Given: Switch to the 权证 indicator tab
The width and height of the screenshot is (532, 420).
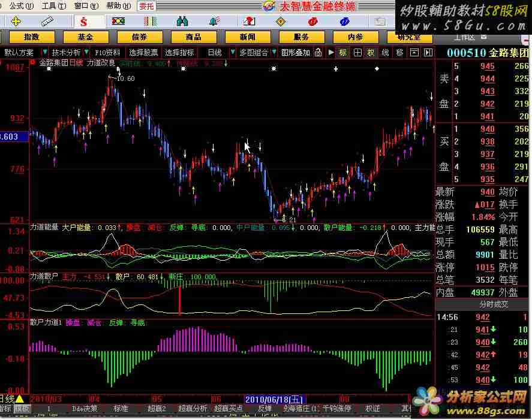Looking at the screenshot, I should click(372, 409).
